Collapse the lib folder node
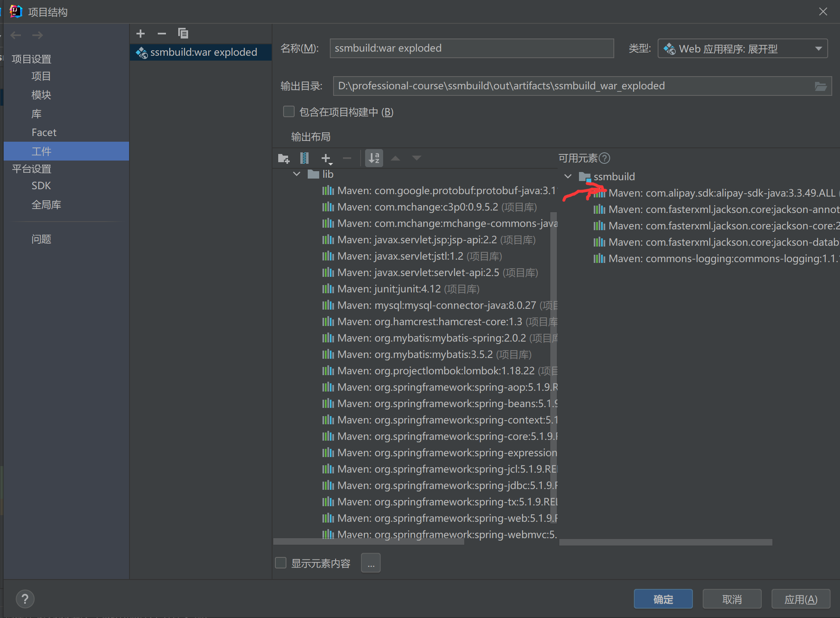Image resolution: width=840 pixels, height=618 pixels. tap(297, 174)
